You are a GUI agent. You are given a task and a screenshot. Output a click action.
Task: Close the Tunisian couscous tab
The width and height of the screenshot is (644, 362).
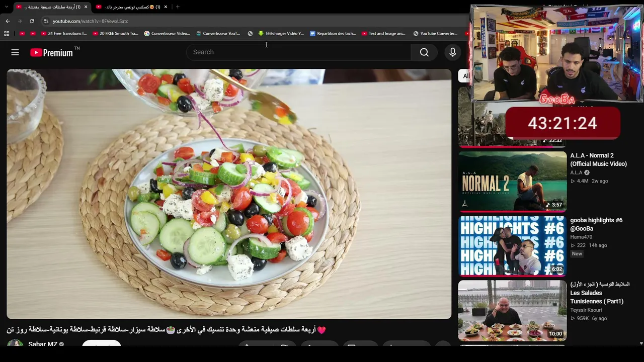point(166,7)
